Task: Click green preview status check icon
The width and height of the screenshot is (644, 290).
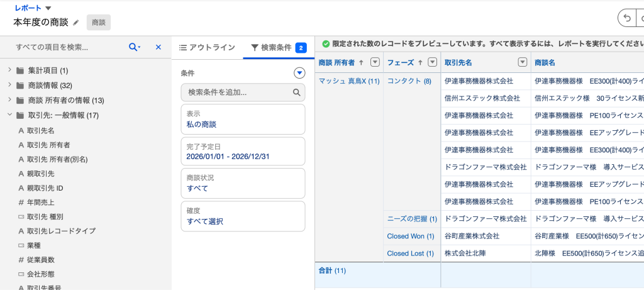Action: point(326,43)
